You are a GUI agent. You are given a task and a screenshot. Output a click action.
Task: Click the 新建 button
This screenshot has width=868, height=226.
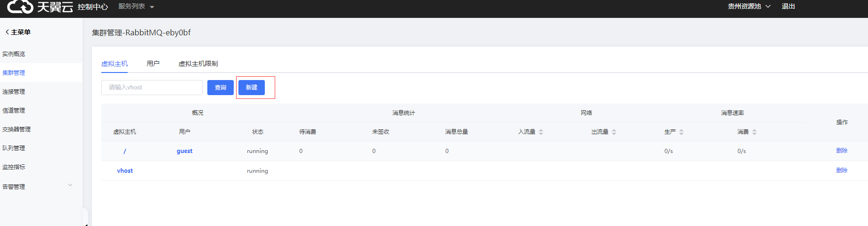pyautogui.click(x=252, y=88)
